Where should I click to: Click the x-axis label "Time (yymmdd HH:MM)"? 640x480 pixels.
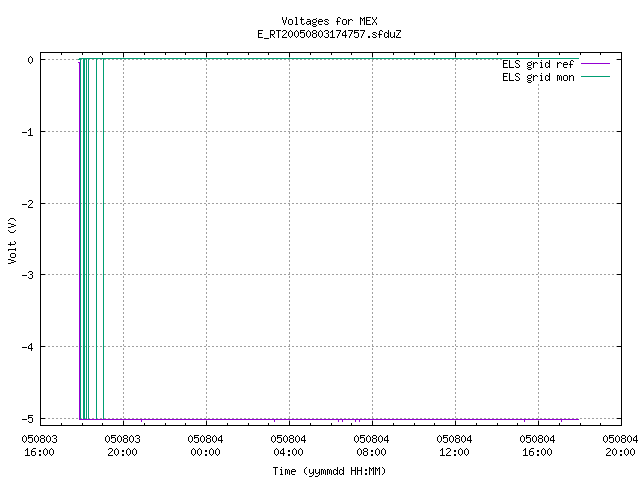pyautogui.click(x=329, y=471)
